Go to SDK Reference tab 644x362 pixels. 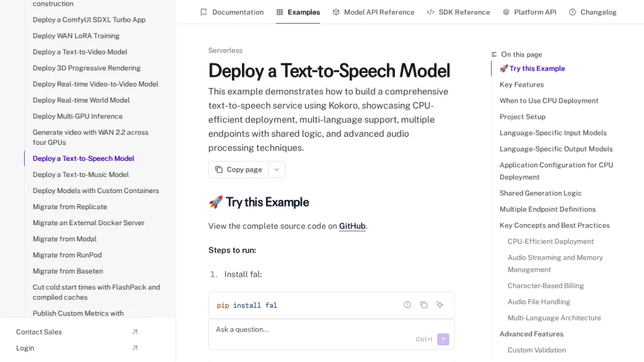pyautogui.click(x=458, y=12)
